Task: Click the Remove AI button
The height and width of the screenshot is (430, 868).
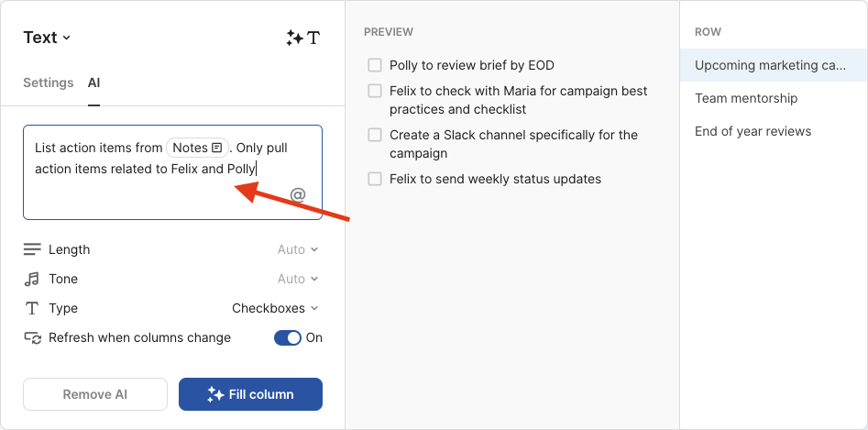Action: click(x=95, y=394)
